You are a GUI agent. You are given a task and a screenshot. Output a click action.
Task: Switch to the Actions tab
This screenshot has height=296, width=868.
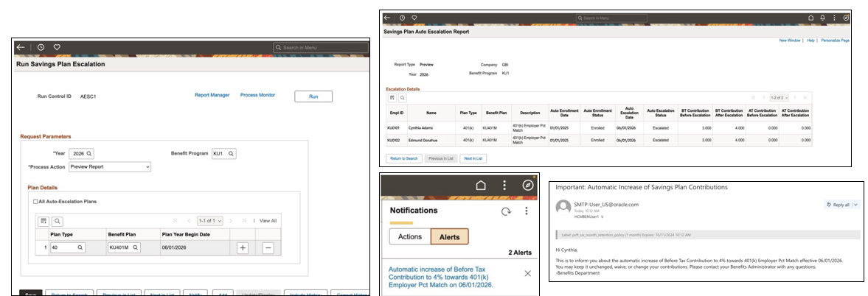pos(410,237)
